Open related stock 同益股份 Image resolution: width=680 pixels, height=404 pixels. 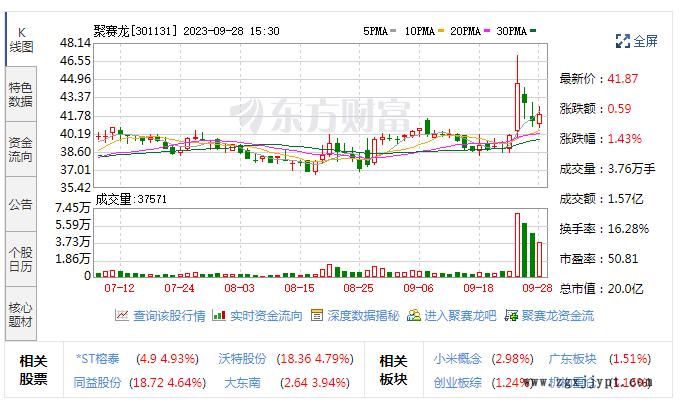point(97,383)
